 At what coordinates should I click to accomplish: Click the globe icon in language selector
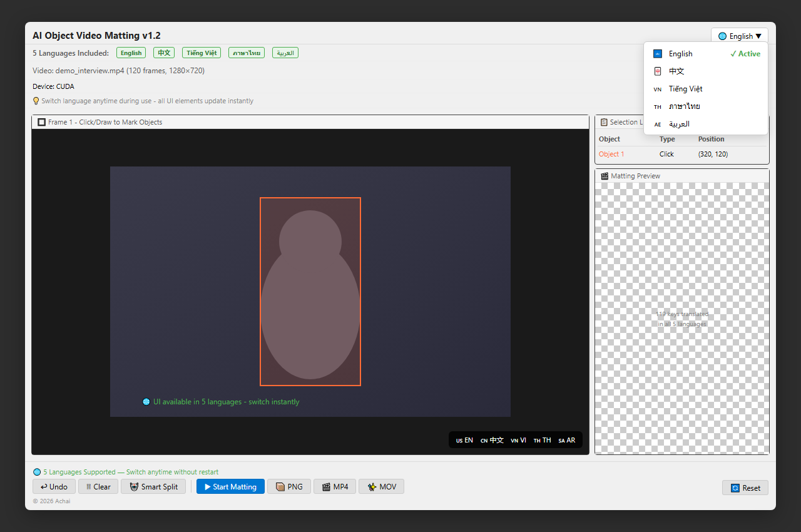point(723,36)
